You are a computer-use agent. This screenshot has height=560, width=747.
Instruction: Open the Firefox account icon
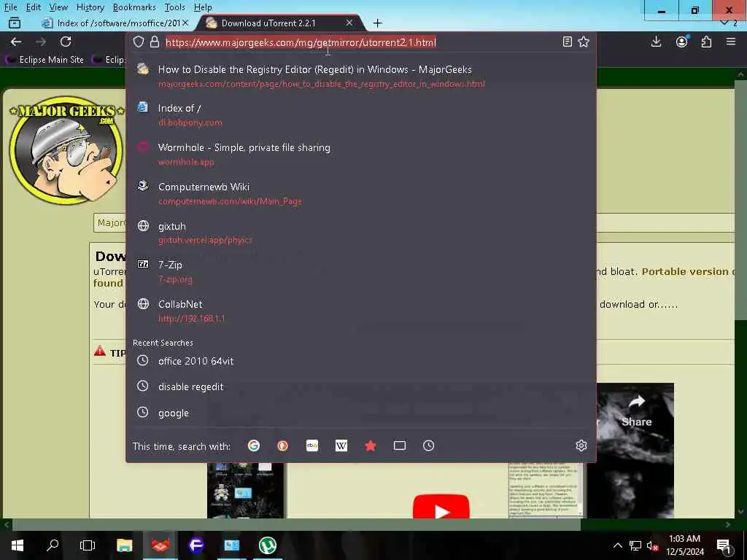[x=682, y=42]
